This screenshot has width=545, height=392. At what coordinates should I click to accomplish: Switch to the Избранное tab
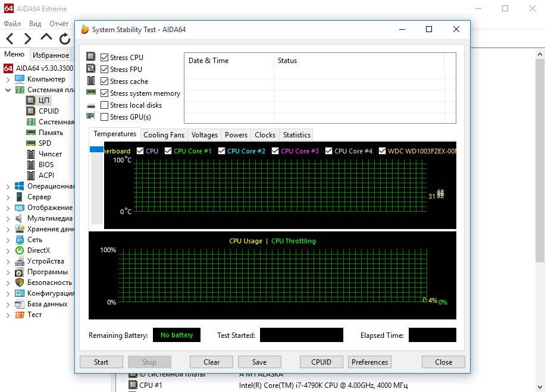click(x=51, y=55)
